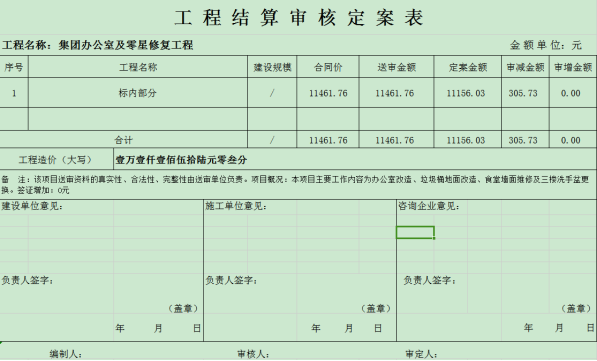Click the 审定人 label
The image size is (597, 361).
tap(421, 354)
